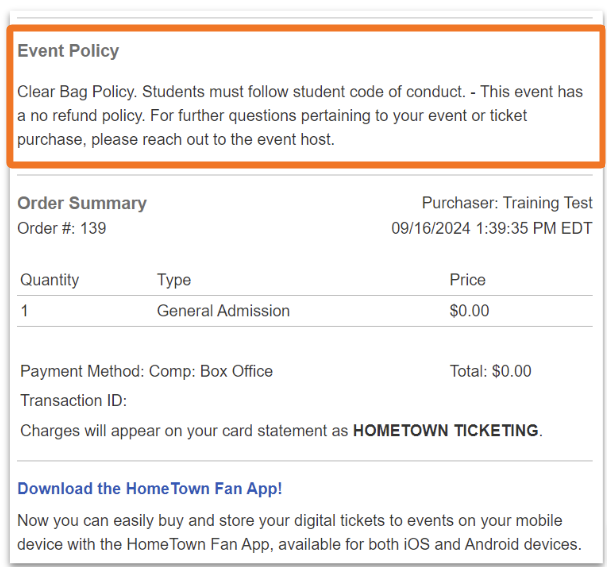Click the "Transaction ID:" label
This screenshot has height=567, width=607.
[x=73, y=401]
